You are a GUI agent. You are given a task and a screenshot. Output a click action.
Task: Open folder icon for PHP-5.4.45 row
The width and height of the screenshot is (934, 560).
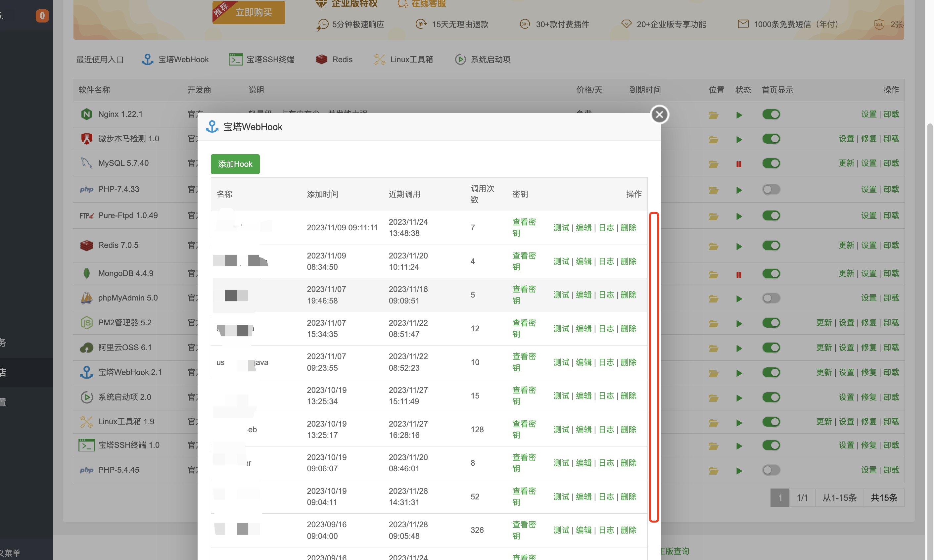coord(713,471)
